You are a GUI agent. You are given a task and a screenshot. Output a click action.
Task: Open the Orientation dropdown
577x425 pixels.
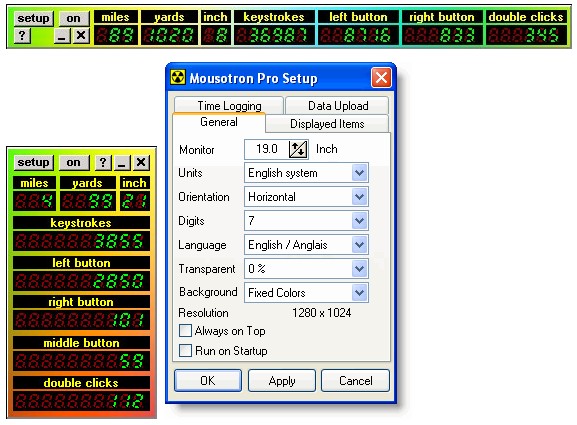359,197
